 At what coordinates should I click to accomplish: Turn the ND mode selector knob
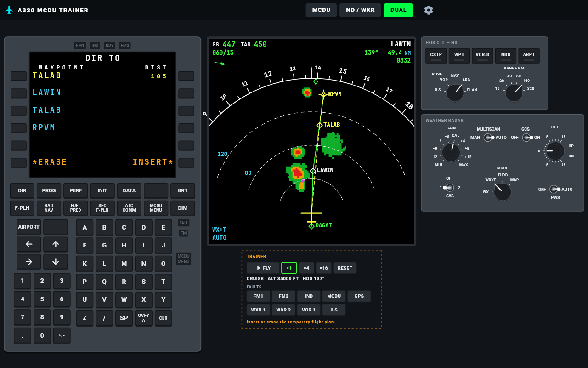point(455,92)
